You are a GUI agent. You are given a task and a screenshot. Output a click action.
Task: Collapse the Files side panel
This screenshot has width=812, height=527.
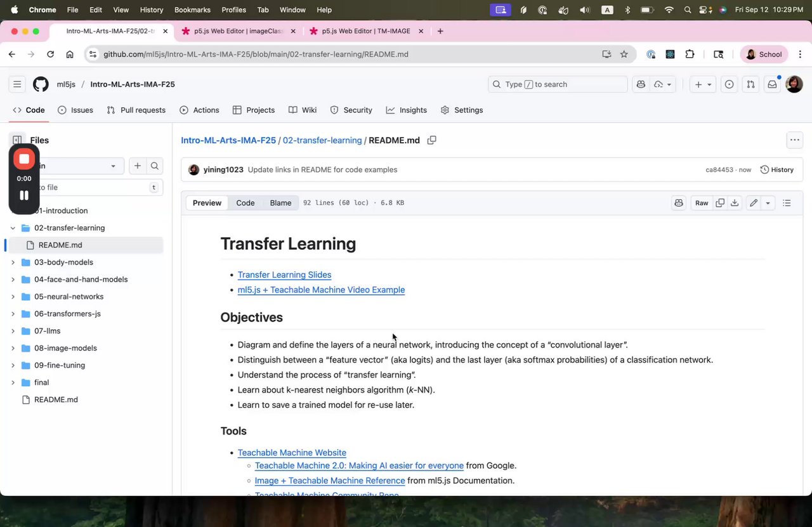(17, 140)
